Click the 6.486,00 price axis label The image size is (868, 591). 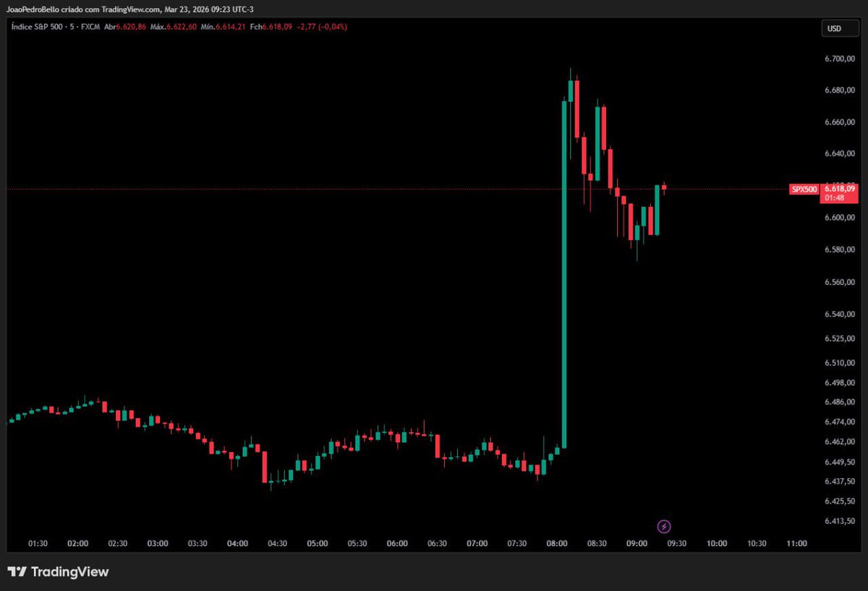pyautogui.click(x=840, y=401)
